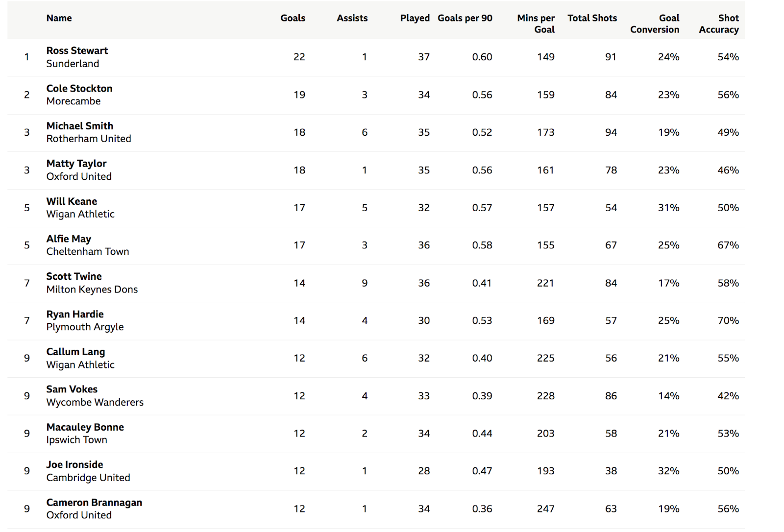Click Michael Smith's name

pos(79,126)
